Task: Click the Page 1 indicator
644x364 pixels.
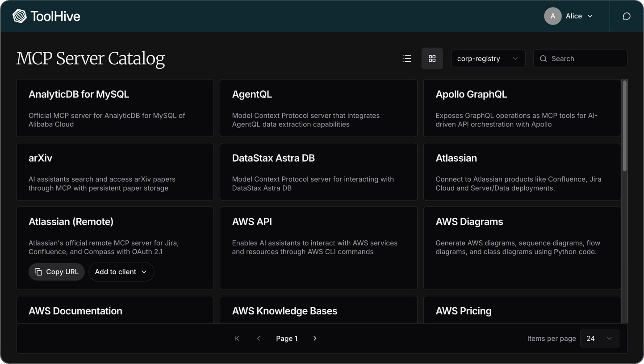Action: [x=287, y=339]
